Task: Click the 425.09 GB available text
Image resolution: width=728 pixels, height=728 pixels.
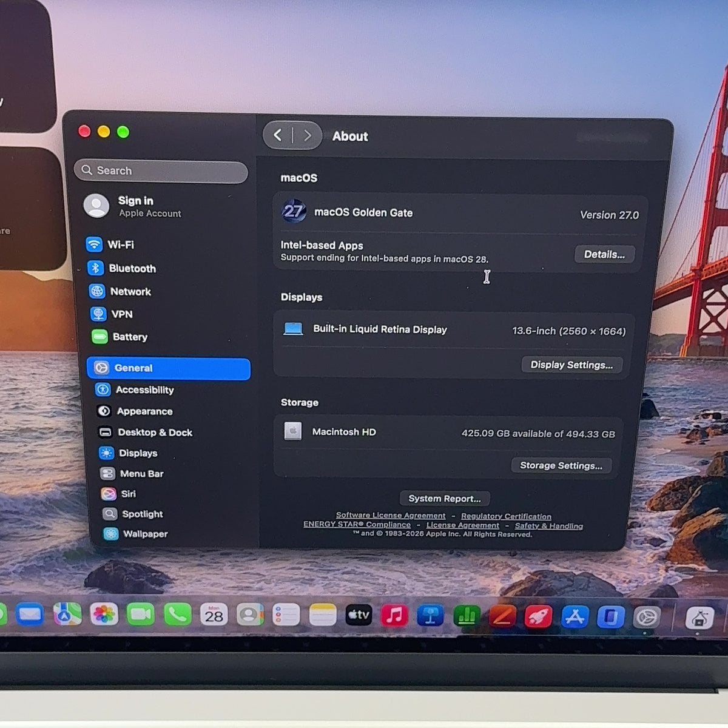Action: [x=538, y=434]
